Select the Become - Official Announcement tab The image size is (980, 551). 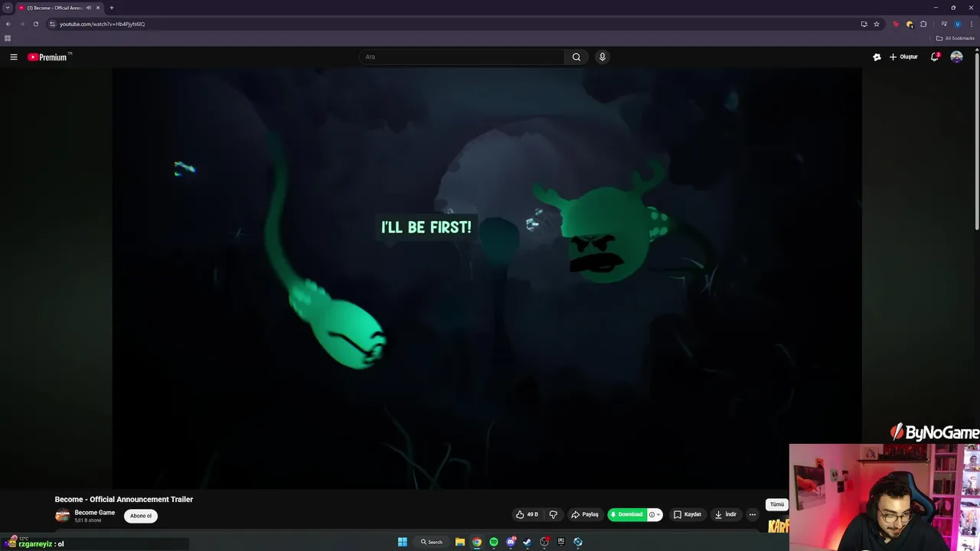pyautogui.click(x=55, y=8)
